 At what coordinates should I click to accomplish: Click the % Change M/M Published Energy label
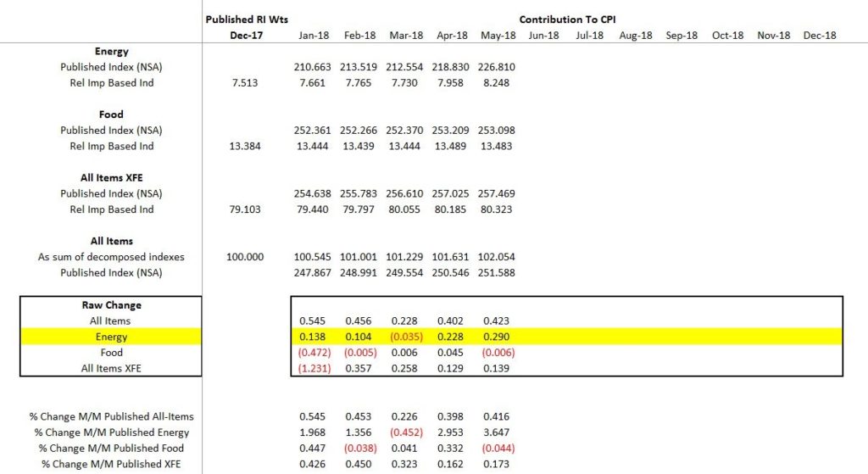[111, 432]
